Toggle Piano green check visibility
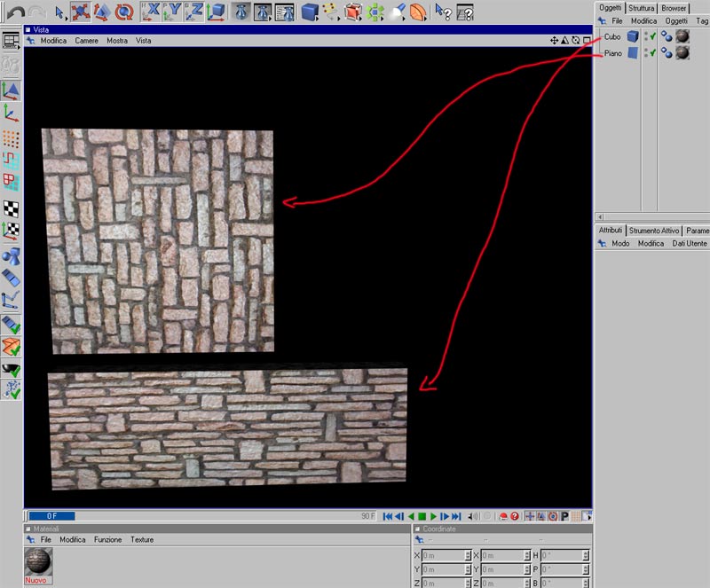 [x=653, y=53]
